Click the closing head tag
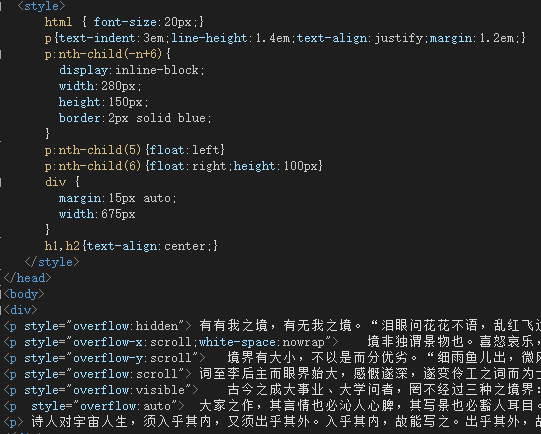Screen dimensions: 541x434 coord(27,278)
